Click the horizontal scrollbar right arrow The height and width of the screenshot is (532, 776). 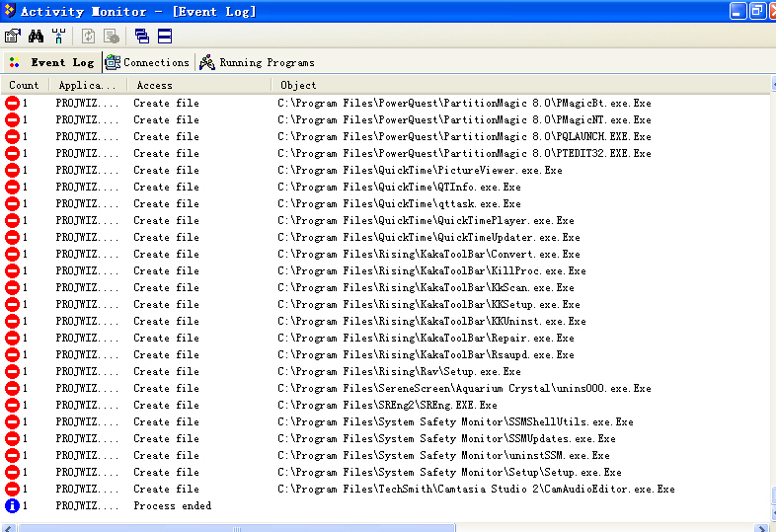coord(762,528)
